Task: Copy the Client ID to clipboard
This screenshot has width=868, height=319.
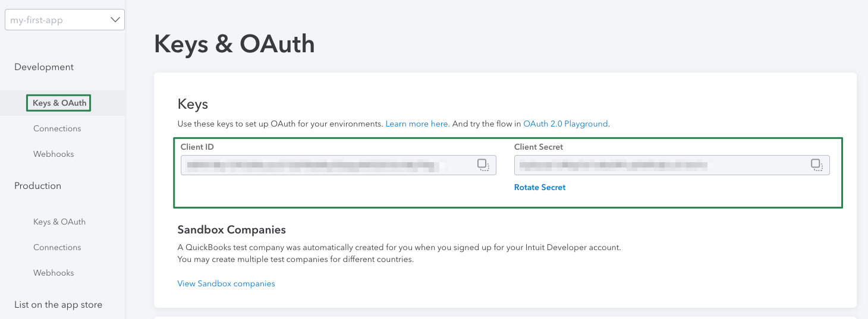Action: 483,165
